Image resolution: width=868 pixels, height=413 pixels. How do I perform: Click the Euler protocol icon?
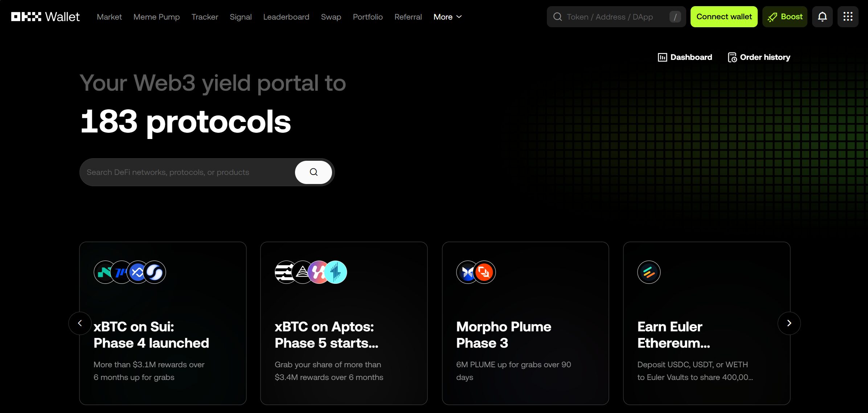(648, 272)
